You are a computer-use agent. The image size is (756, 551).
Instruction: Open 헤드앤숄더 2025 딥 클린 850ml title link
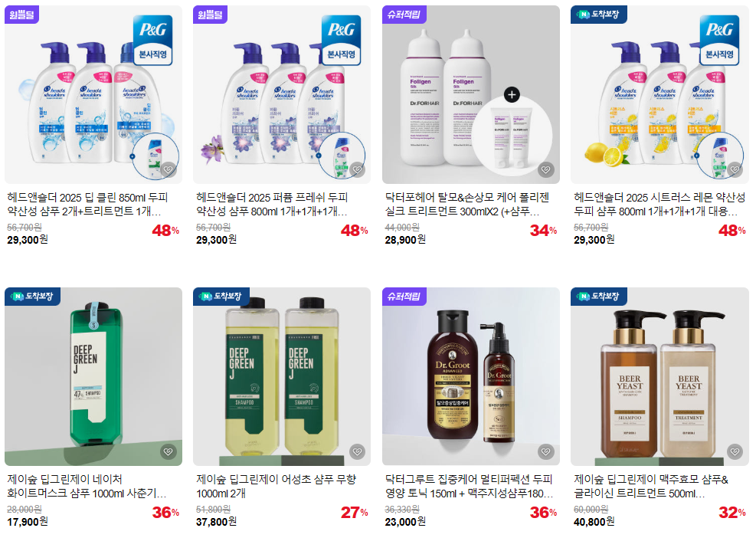pos(87,204)
